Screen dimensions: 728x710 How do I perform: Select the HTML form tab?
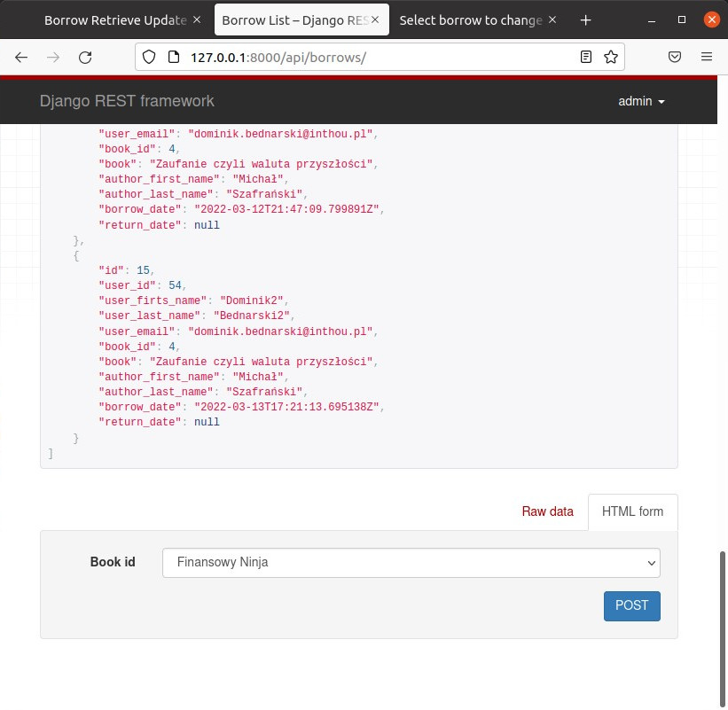(x=632, y=511)
